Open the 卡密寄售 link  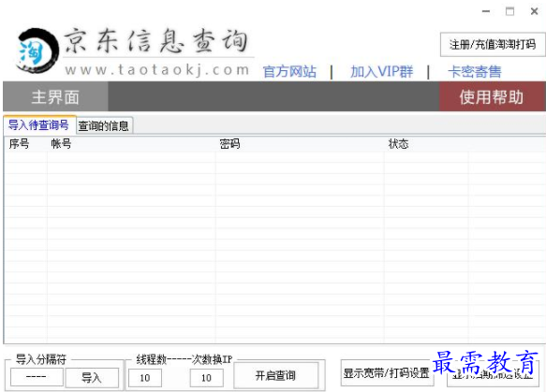(475, 72)
